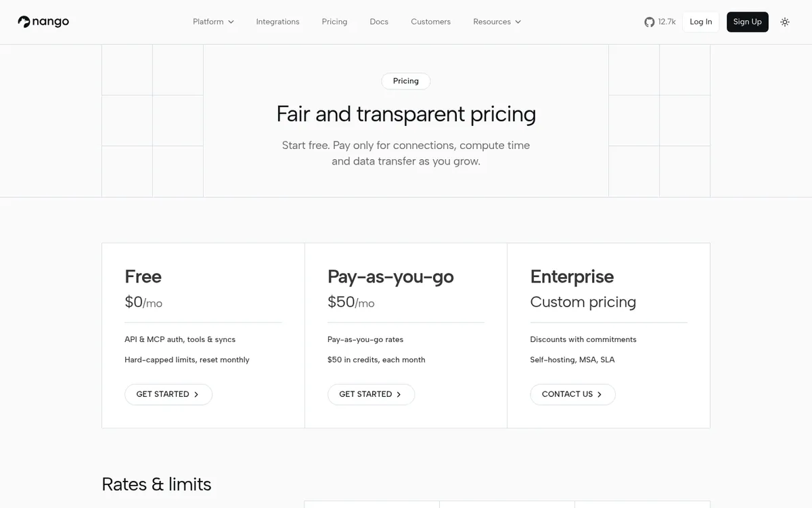Select the 'Fair and transparent pricing' heading
The image size is (812, 508).
click(x=406, y=114)
